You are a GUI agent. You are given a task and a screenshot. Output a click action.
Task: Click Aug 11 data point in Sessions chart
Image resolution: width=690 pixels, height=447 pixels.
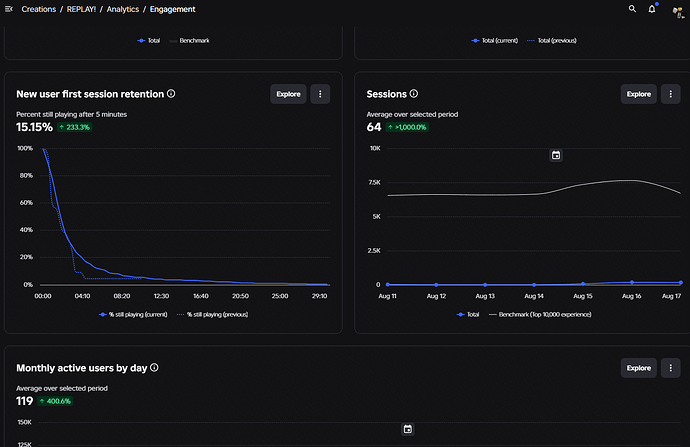388,285
